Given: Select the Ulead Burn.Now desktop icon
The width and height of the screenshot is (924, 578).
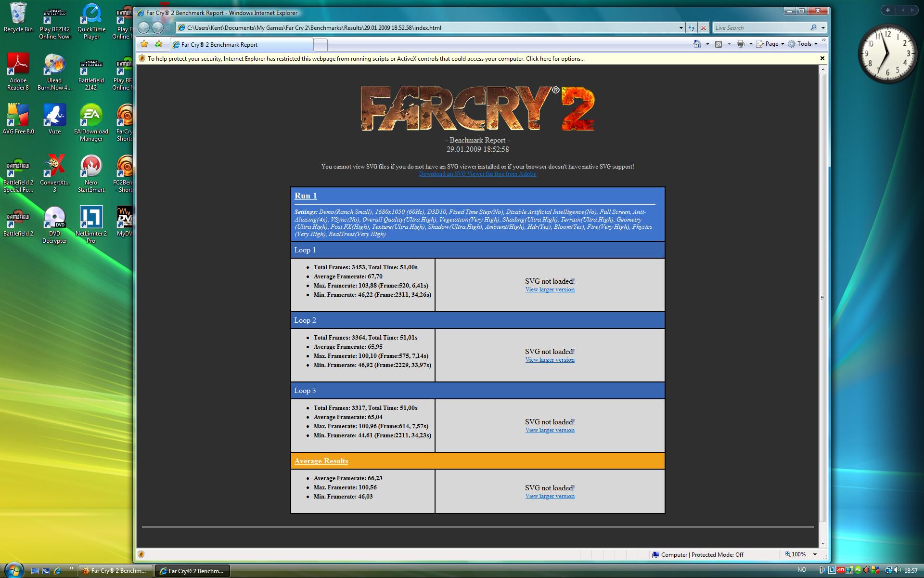Looking at the screenshot, I should [x=54, y=72].
